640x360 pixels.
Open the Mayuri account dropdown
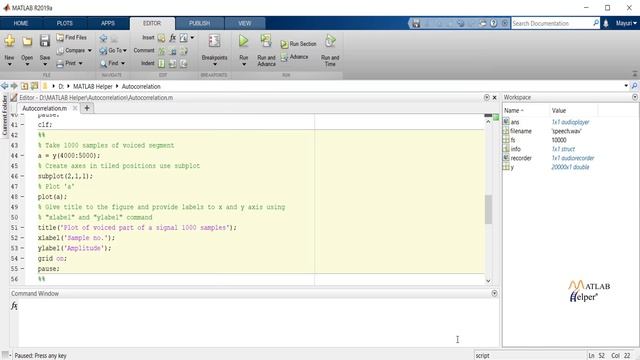pyautogui.click(x=626, y=23)
